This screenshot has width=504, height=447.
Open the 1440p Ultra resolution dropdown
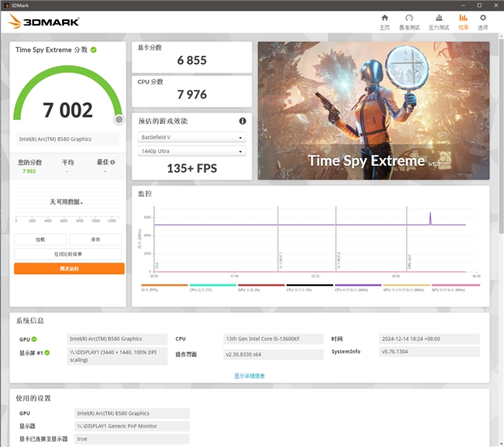click(192, 151)
